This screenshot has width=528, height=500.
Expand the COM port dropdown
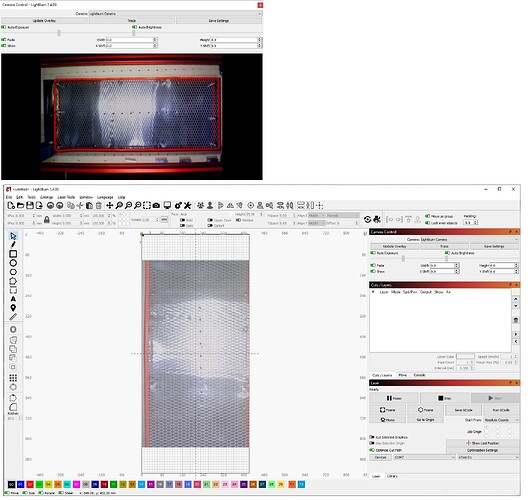click(424, 457)
